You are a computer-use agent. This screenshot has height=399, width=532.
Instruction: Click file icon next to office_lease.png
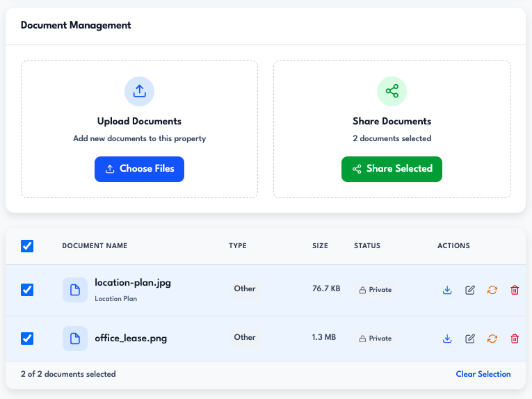pyautogui.click(x=75, y=339)
